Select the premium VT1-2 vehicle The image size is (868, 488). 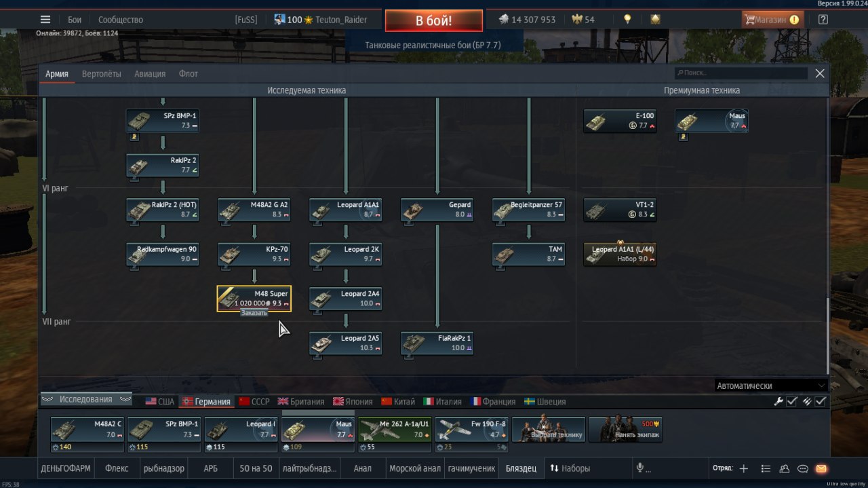coord(620,210)
